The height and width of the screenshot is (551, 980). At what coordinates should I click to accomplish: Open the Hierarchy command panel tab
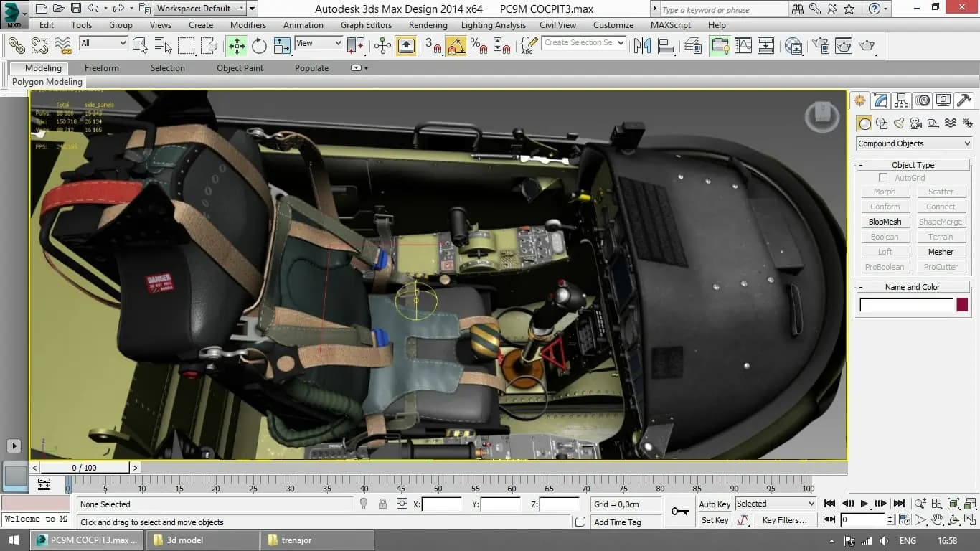(902, 100)
